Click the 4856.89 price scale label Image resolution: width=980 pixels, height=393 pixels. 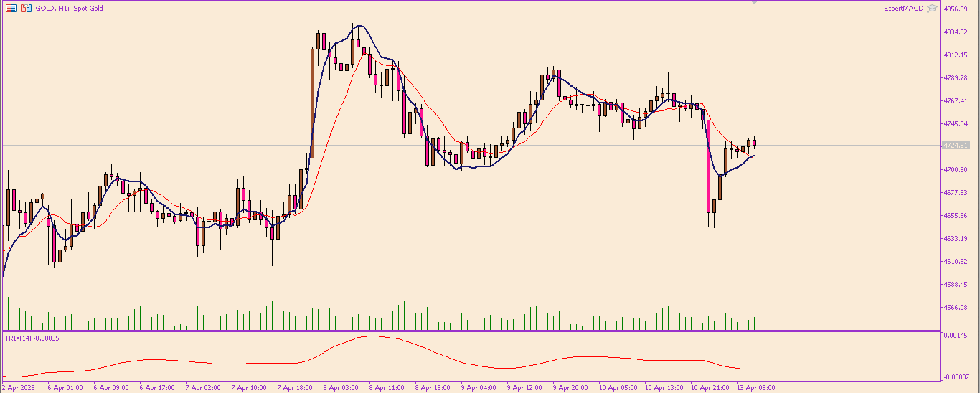tap(956, 9)
